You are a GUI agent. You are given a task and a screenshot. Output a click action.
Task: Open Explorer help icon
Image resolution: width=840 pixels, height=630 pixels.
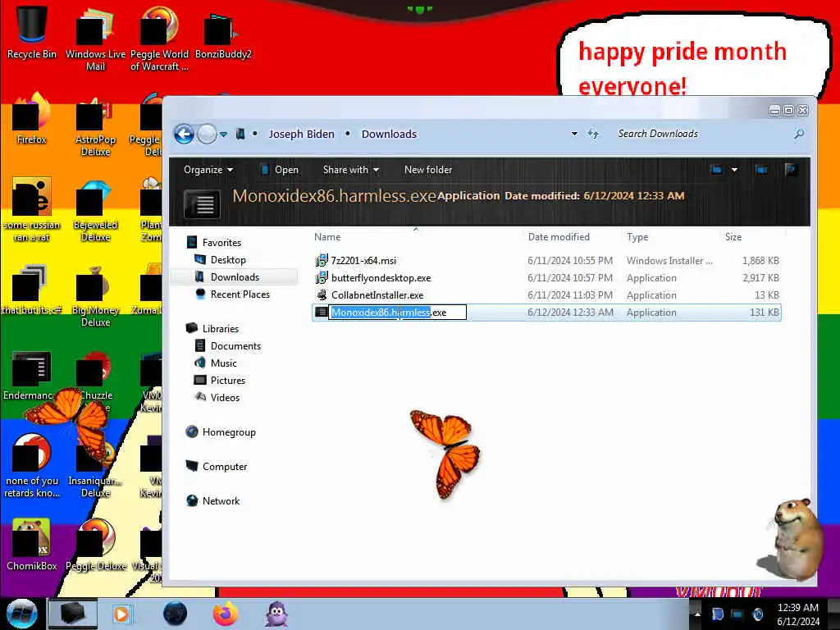791,170
